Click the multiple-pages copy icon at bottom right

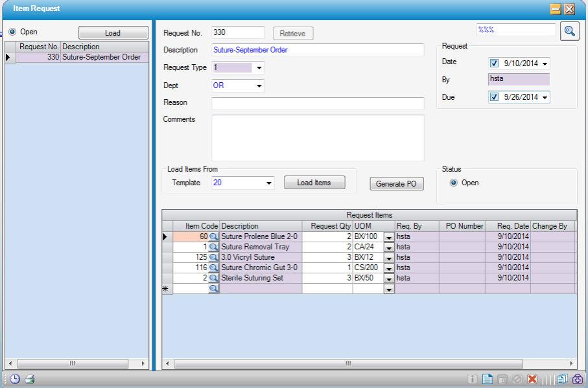click(x=561, y=380)
